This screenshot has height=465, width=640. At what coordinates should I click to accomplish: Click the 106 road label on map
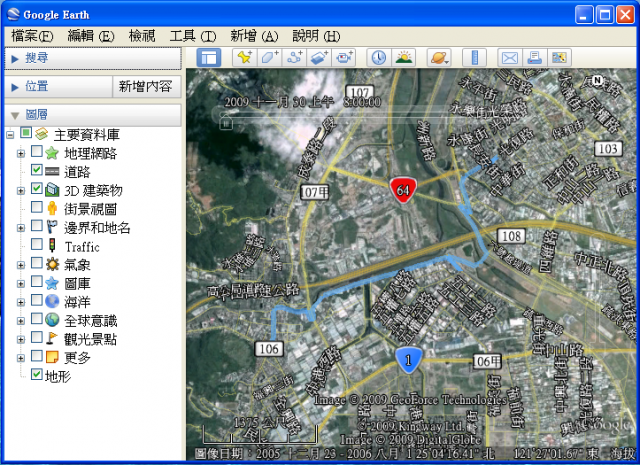269,349
